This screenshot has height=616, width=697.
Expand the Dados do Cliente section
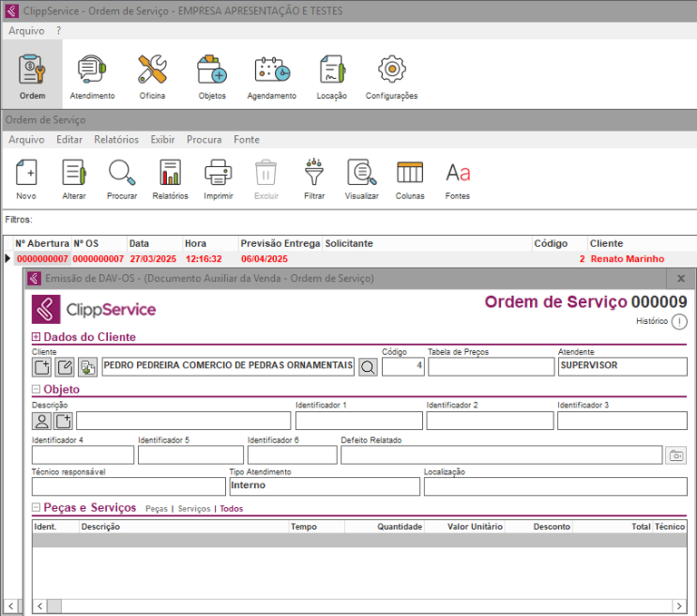(x=36, y=337)
